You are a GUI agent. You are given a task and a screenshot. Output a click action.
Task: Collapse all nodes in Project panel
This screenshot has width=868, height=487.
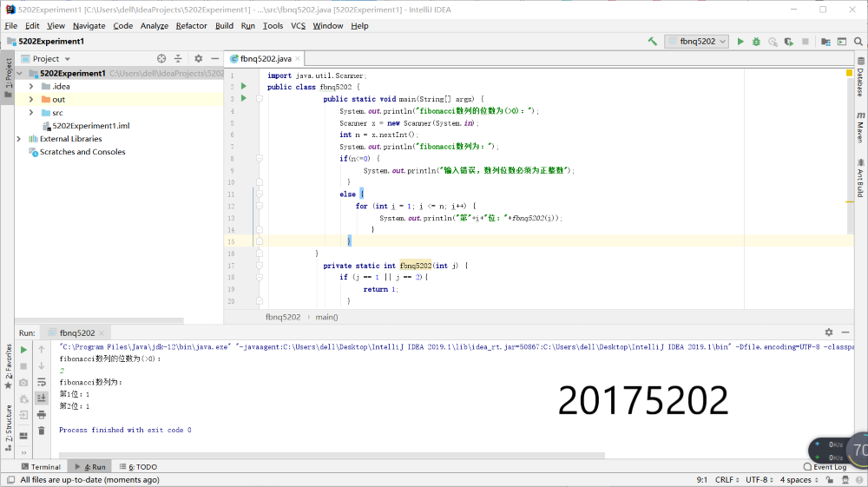click(178, 59)
